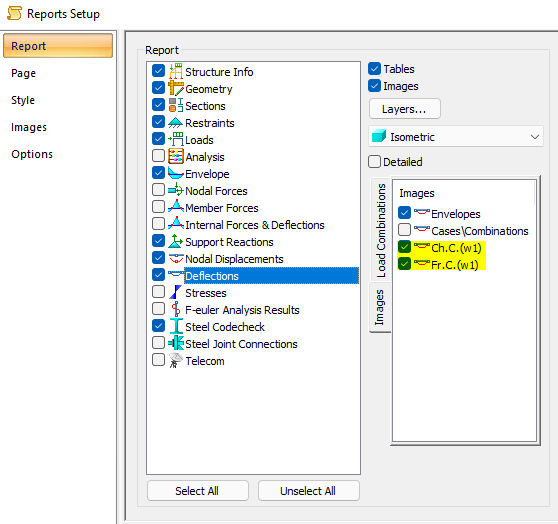Click the Steel Codecheck I-beam icon

[x=176, y=326]
